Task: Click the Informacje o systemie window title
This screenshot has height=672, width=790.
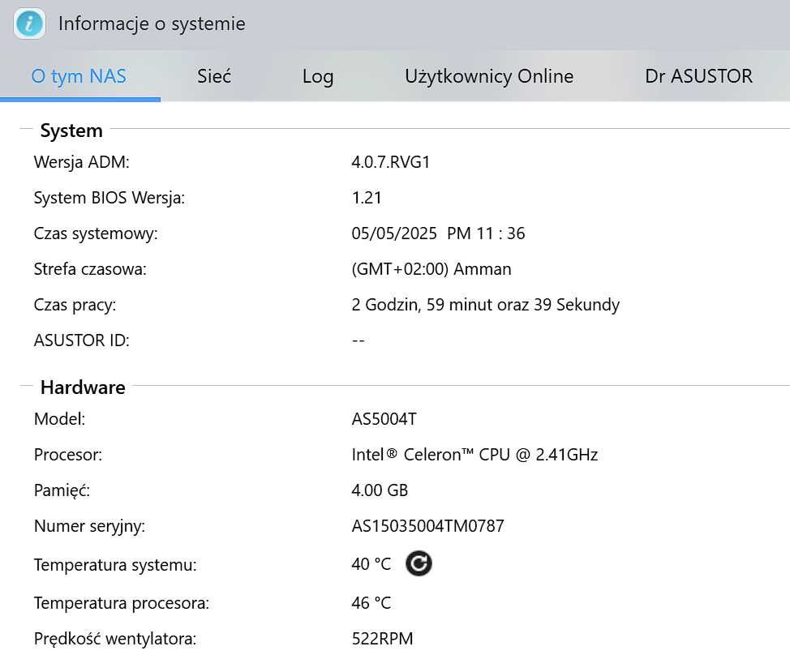Action: pyautogui.click(x=152, y=24)
